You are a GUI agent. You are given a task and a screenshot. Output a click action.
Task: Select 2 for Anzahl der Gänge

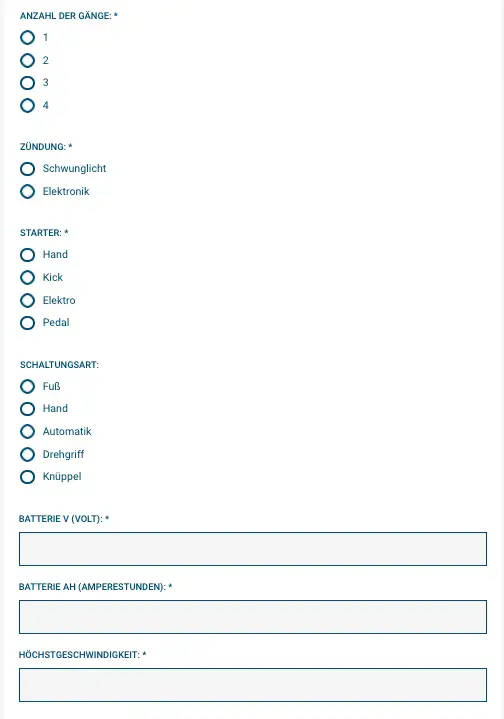point(28,60)
